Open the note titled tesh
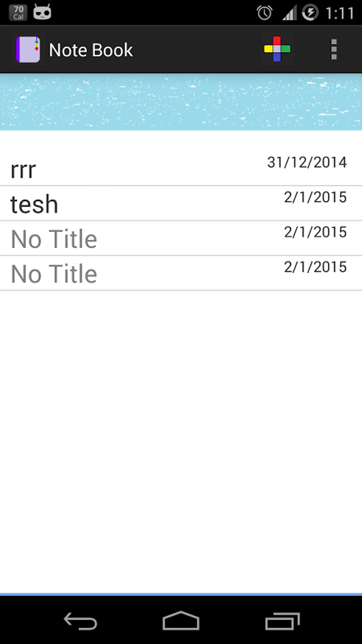The height and width of the screenshot is (644, 362). (x=34, y=205)
